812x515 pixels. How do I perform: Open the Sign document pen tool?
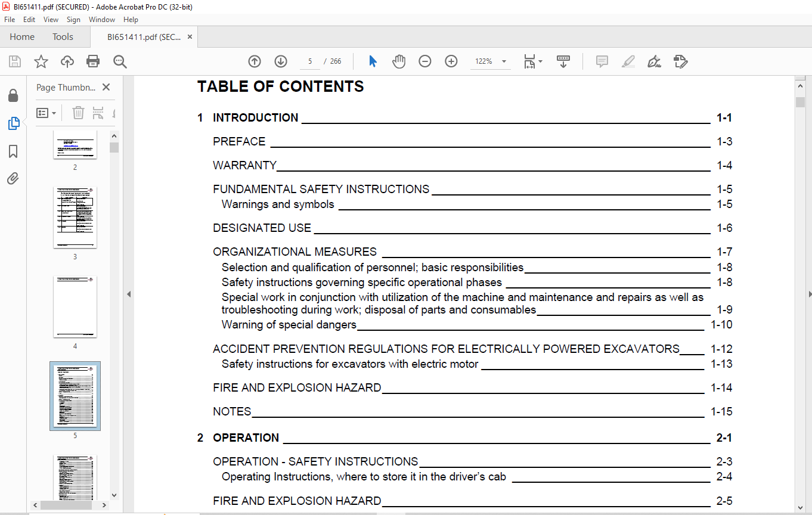(655, 61)
